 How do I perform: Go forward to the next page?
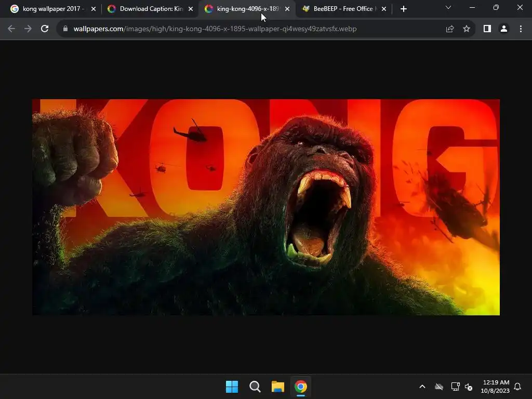(x=28, y=29)
